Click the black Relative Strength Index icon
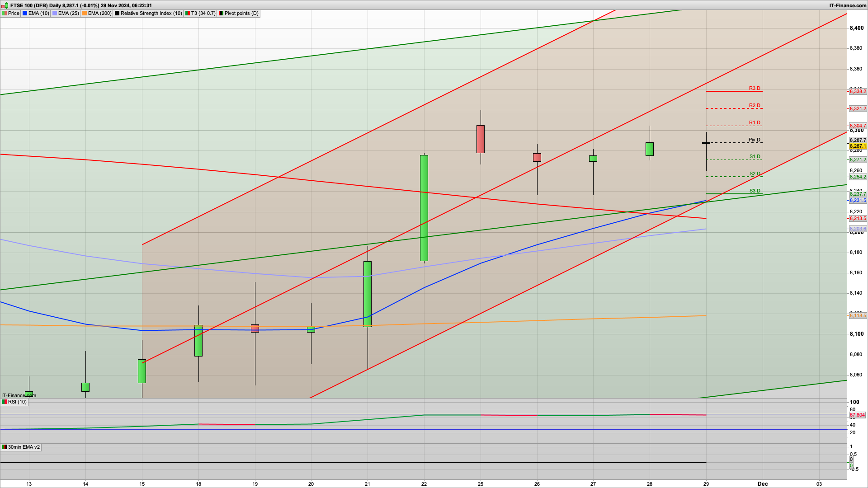 click(117, 14)
